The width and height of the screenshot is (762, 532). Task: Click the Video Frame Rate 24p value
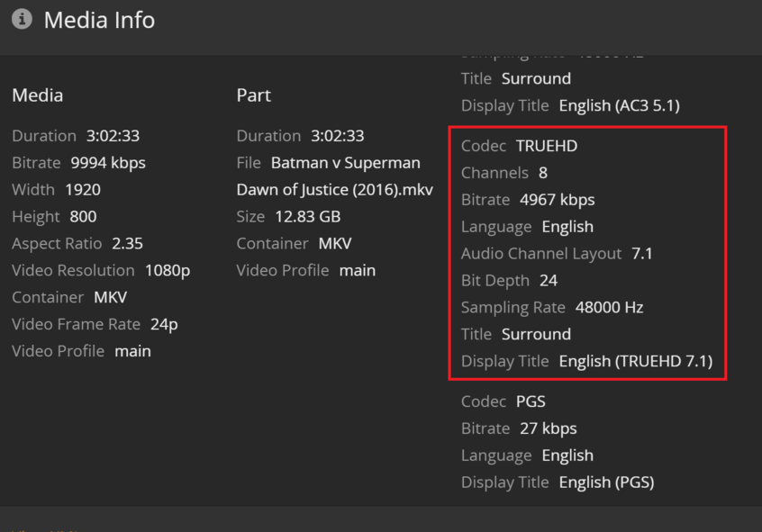[x=164, y=325]
